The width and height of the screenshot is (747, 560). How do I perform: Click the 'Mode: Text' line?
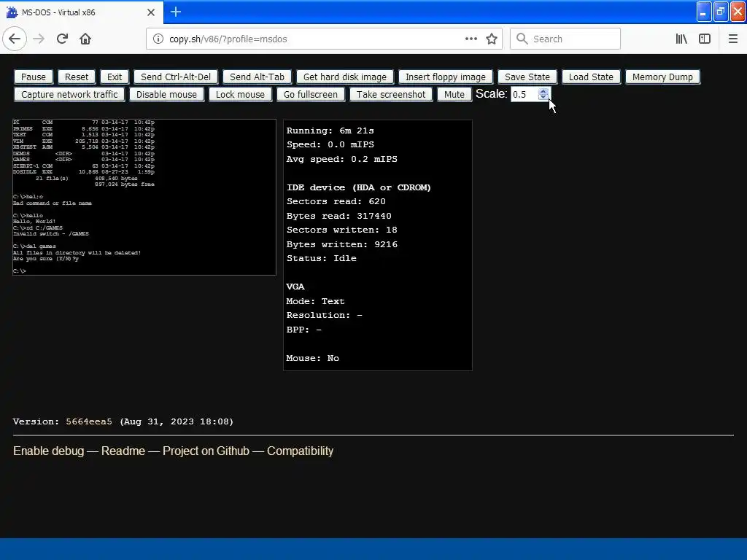click(315, 301)
